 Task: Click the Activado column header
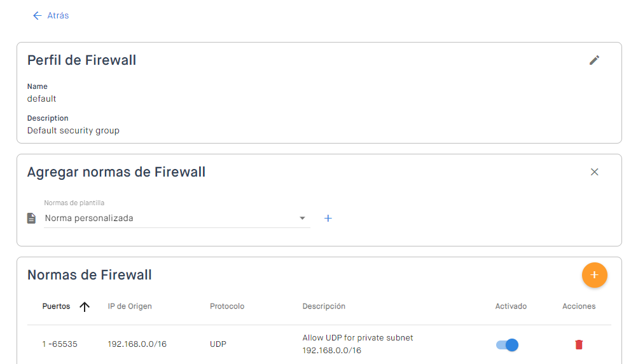coord(511,306)
